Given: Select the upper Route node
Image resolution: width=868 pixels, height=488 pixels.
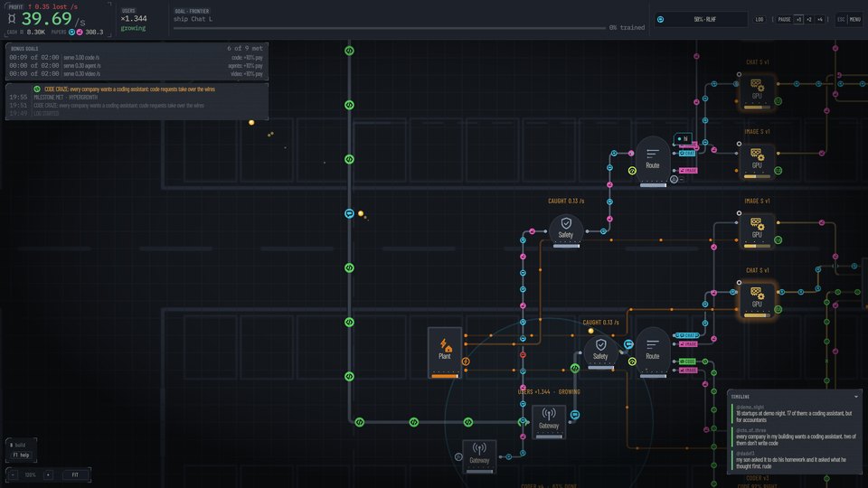Looking at the screenshot, I should (x=653, y=161).
